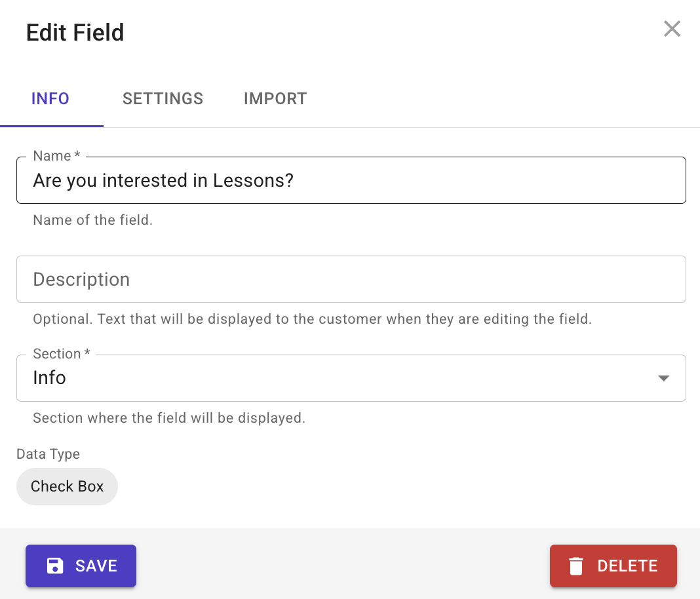The height and width of the screenshot is (599, 700).
Task: Click the Section field label
Action: [x=62, y=353]
